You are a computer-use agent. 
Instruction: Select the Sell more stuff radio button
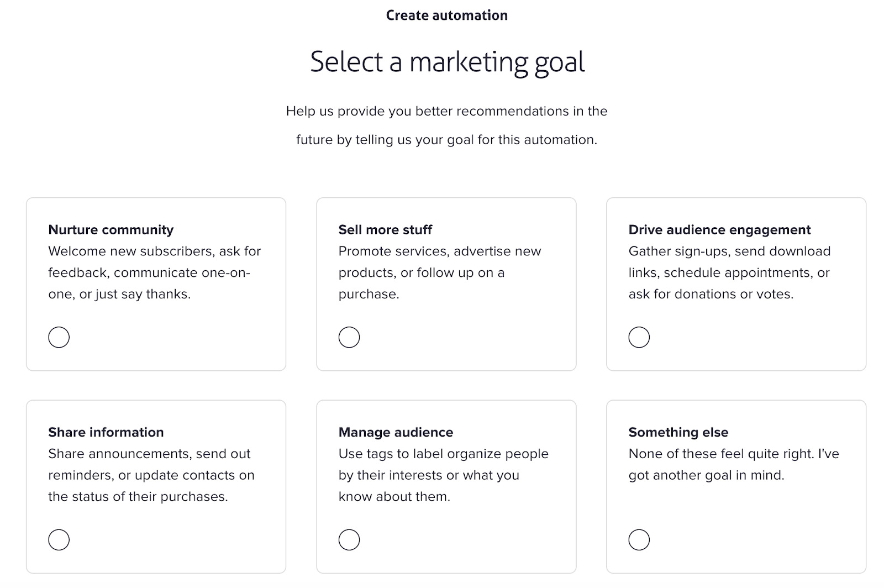(x=349, y=337)
